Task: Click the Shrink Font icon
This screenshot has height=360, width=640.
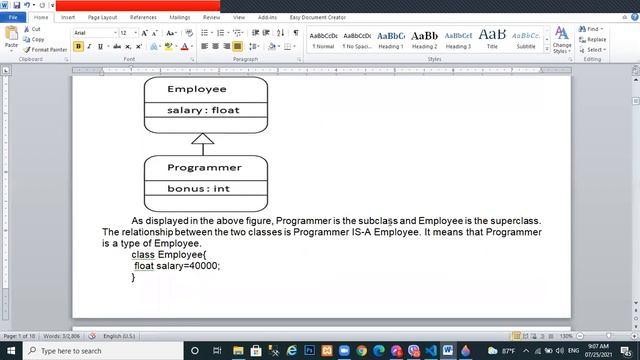Action: pos(155,33)
